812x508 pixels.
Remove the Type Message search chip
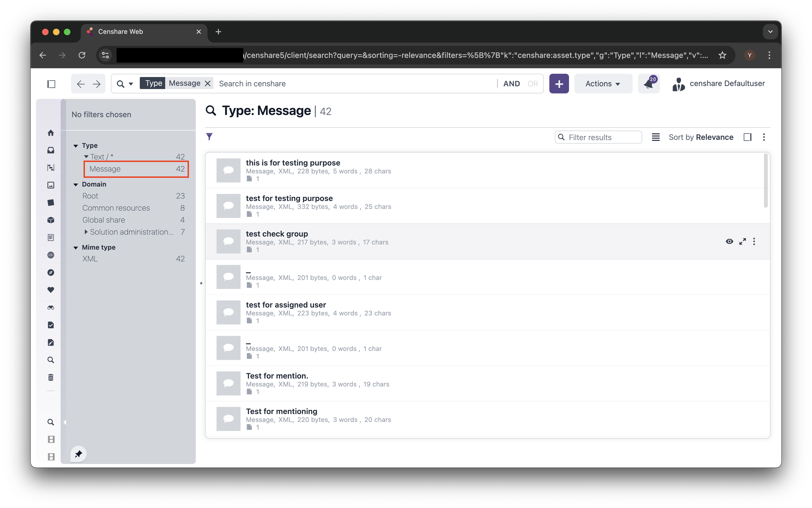[x=208, y=84]
